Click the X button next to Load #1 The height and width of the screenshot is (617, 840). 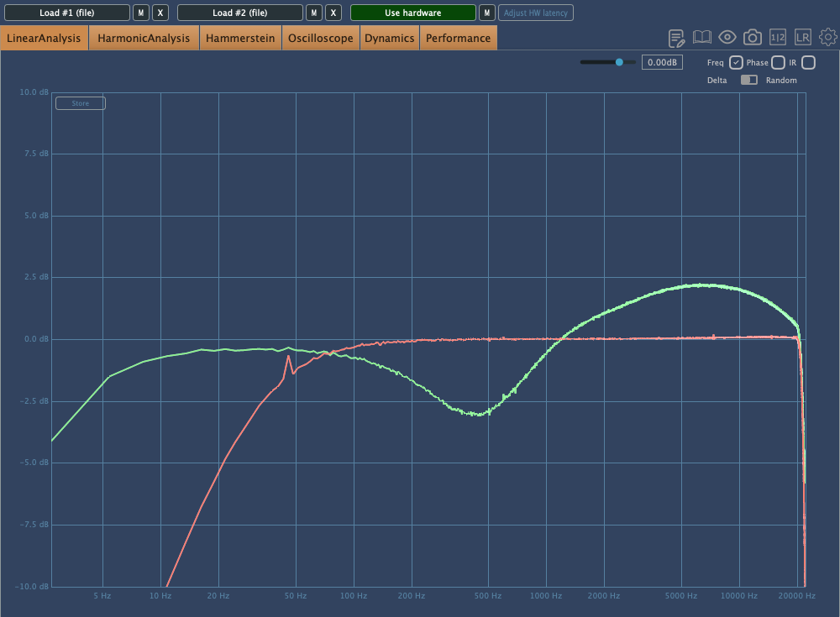[161, 13]
